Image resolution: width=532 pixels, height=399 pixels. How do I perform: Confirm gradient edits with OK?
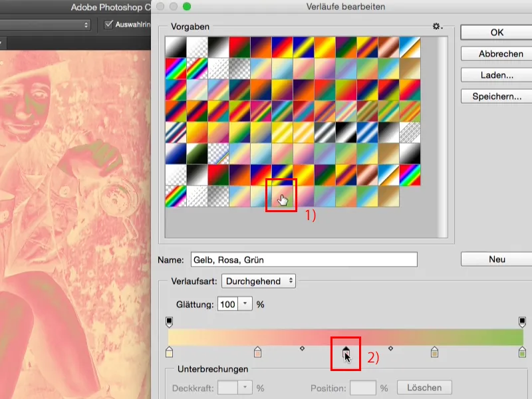click(x=495, y=32)
